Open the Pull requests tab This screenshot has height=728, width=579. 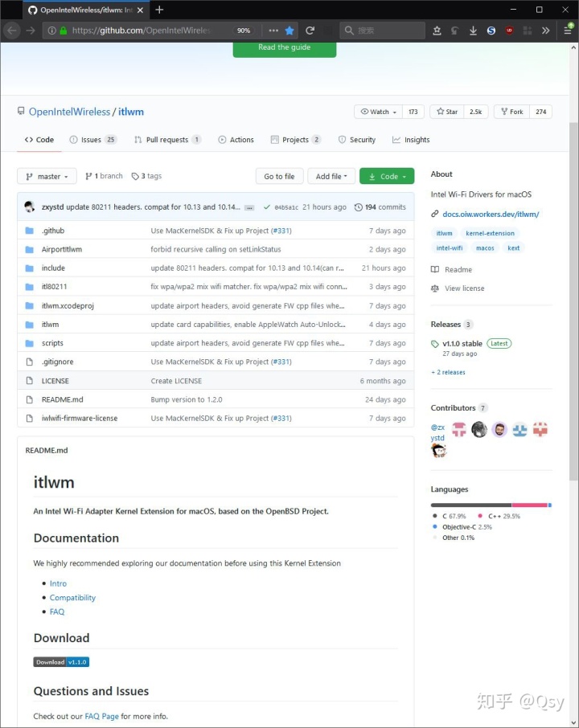pyautogui.click(x=167, y=140)
